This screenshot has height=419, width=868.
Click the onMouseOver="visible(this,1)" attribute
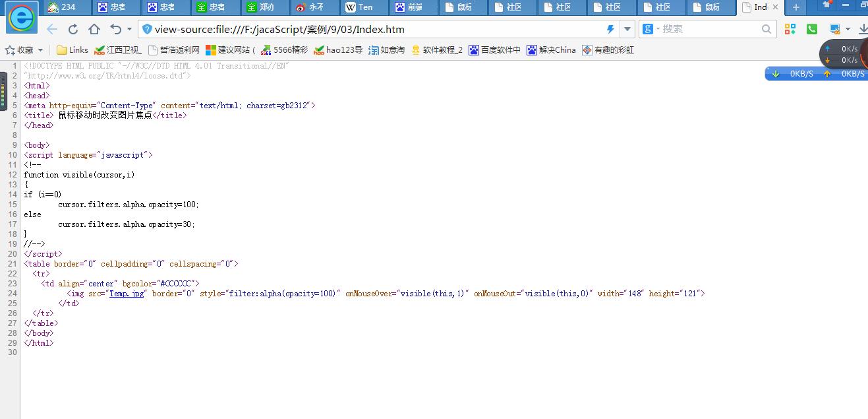coord(407,294)
